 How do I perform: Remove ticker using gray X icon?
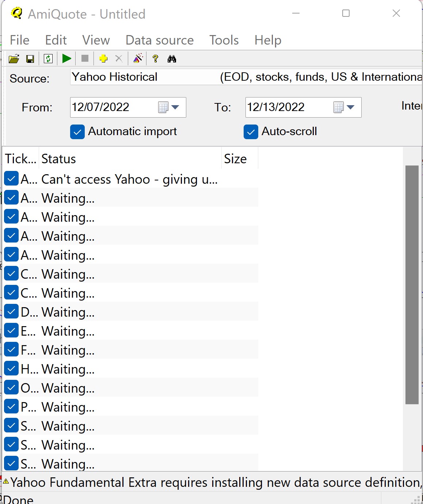(119, 59)
